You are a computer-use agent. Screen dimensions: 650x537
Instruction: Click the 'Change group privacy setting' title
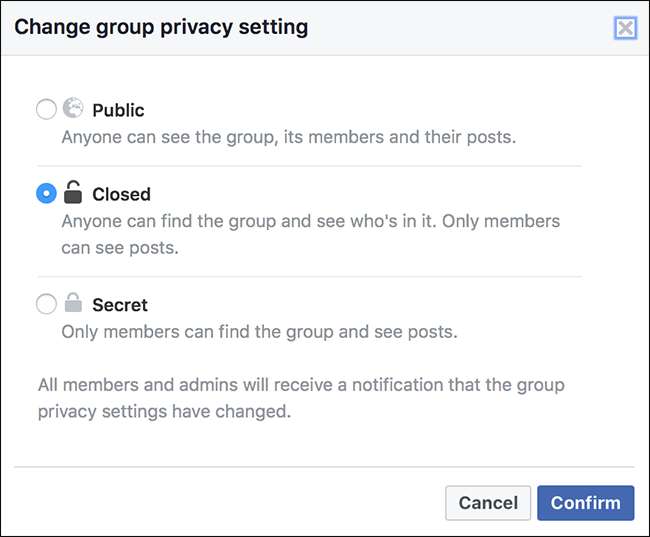(161, 27)
